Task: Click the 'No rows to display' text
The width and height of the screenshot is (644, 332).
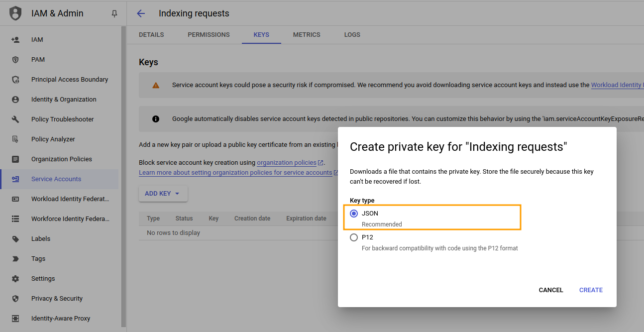Action: pos(173,233)
